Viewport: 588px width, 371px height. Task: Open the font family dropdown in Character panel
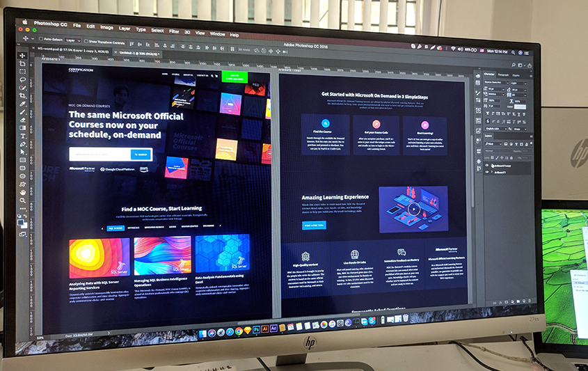(495, 83)
